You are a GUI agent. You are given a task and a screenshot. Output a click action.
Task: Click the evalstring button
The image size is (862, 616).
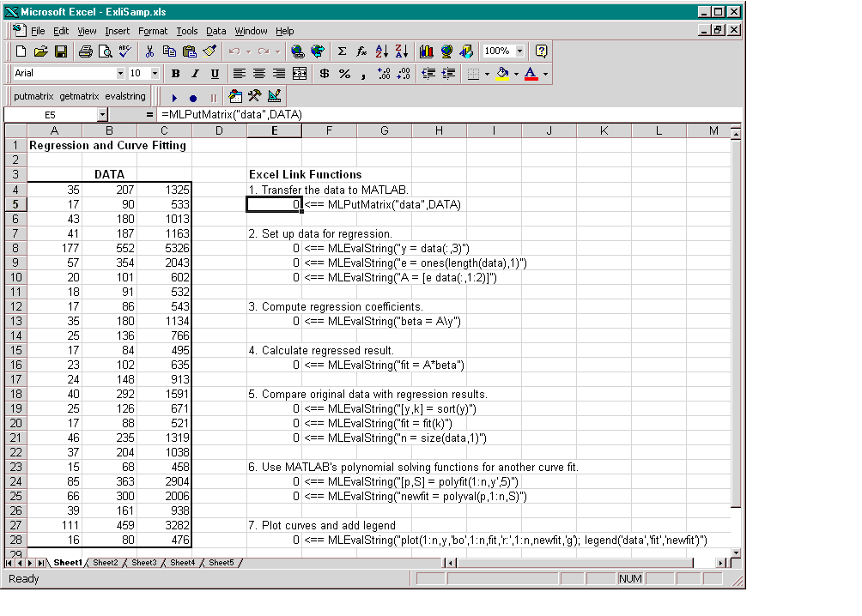click(x=125, y=96)
